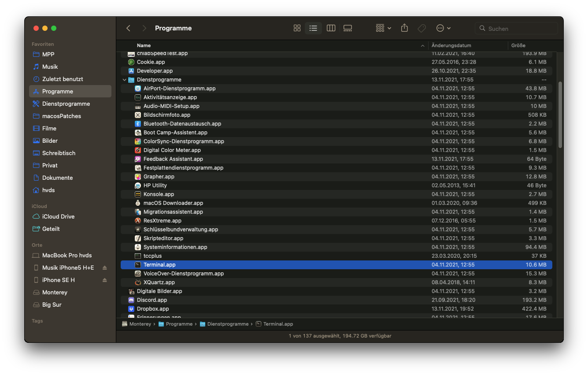This screenshot has height=375, width=588.
Task: Click Monterey in the path bar
Action: (x=140, y=324)
